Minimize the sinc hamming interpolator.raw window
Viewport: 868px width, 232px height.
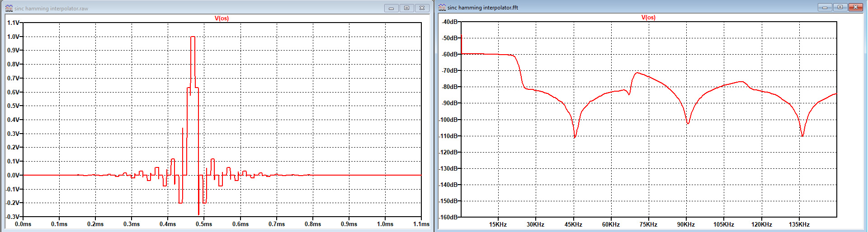392,8
